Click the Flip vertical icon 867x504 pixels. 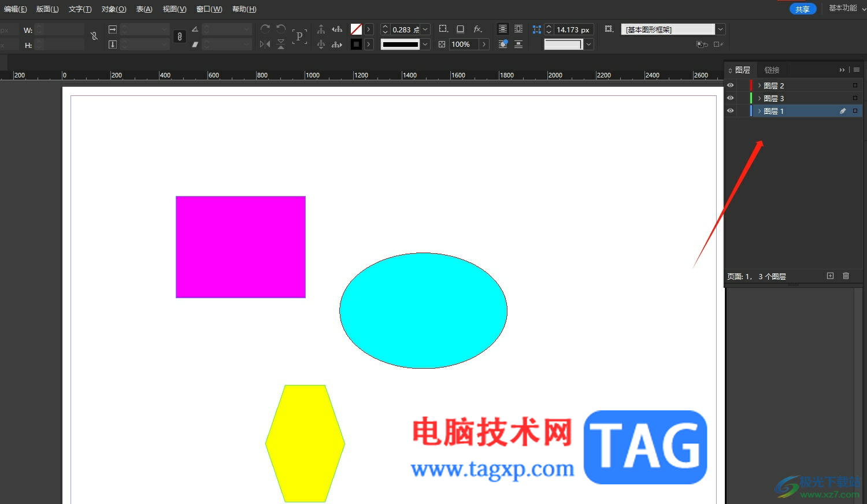281,44
